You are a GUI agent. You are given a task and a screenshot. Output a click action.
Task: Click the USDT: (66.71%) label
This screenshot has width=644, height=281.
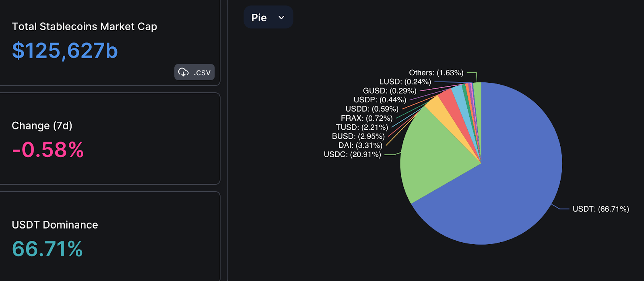coord(601,209)
